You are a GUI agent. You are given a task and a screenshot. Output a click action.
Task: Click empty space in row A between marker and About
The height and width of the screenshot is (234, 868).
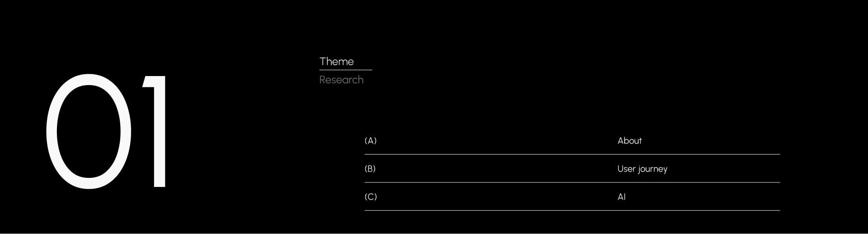pos(497,141)
